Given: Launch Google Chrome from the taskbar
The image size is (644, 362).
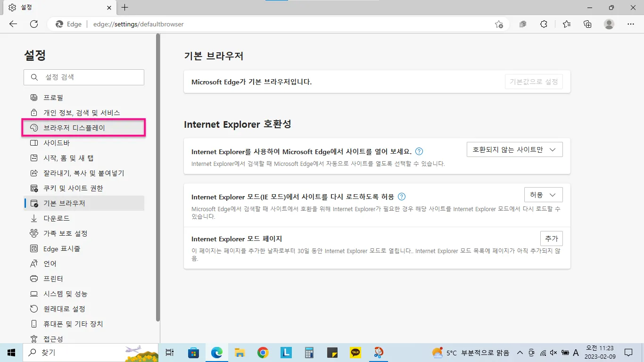Looking at the screenshot, I should (x=263, y=353).
